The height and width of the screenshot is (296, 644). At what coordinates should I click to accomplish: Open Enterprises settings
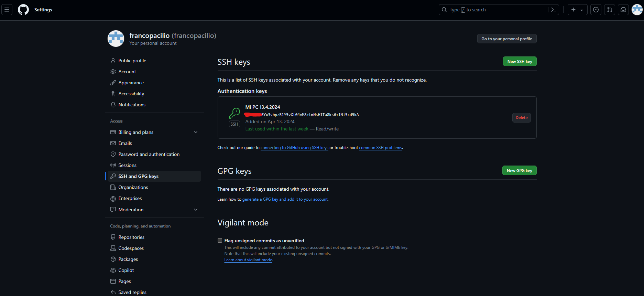point(154,198)
